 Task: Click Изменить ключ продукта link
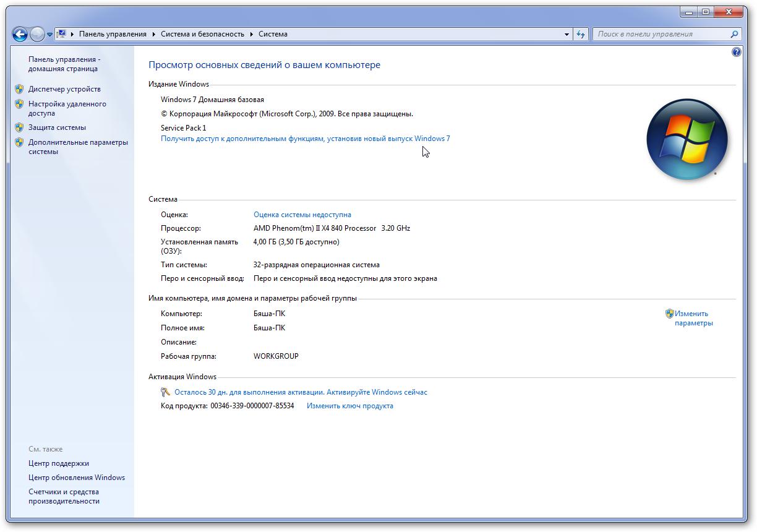tap(349, 406)
